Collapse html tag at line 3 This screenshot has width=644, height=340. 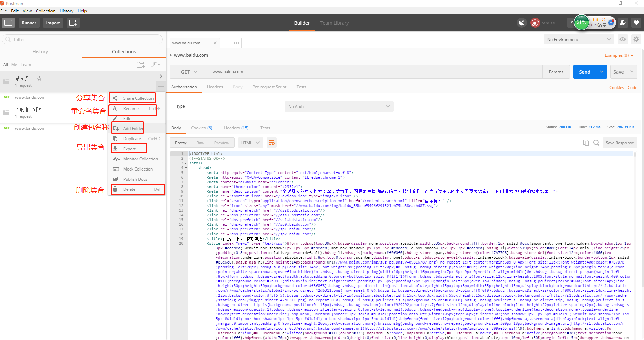point(185,163)
